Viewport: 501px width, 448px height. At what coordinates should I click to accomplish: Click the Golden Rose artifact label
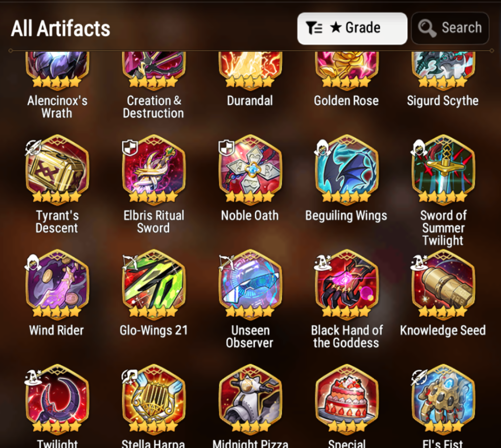tap(346, 101)
